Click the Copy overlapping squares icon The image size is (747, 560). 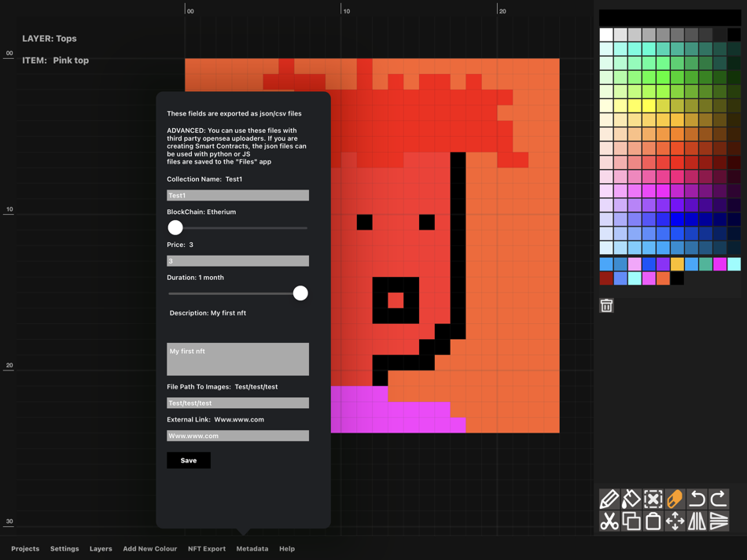click(x=631, y=521)
